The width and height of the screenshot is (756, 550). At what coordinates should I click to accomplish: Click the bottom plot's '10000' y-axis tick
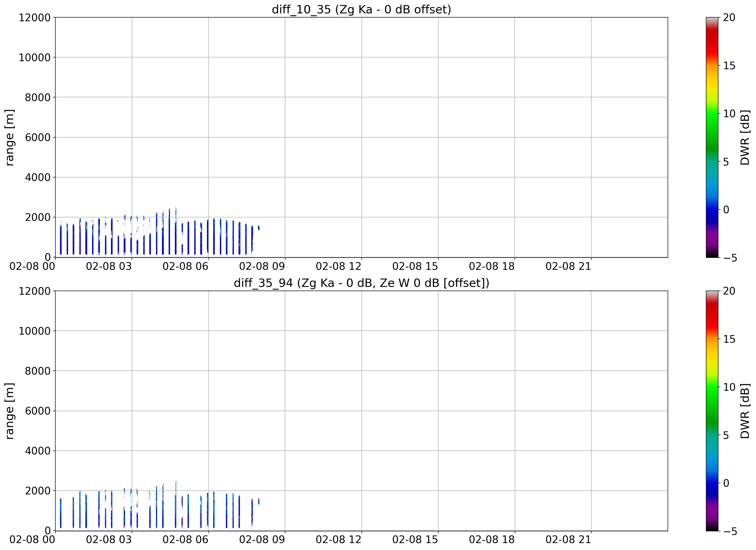[35, 331]
